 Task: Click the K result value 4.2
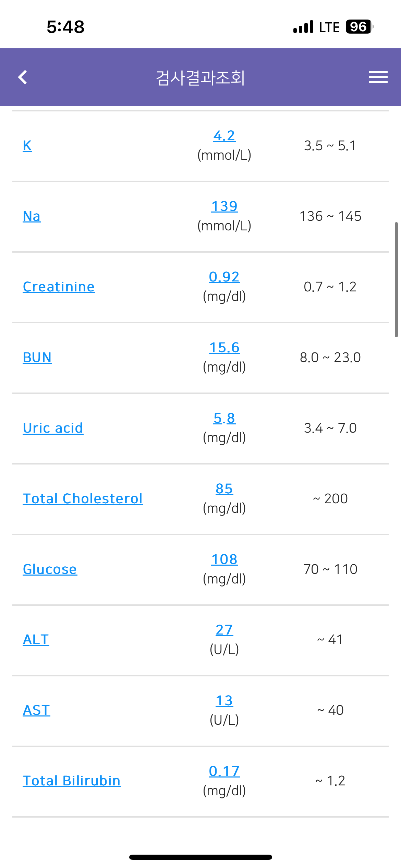pyautogui.click(x=224, y=136)
